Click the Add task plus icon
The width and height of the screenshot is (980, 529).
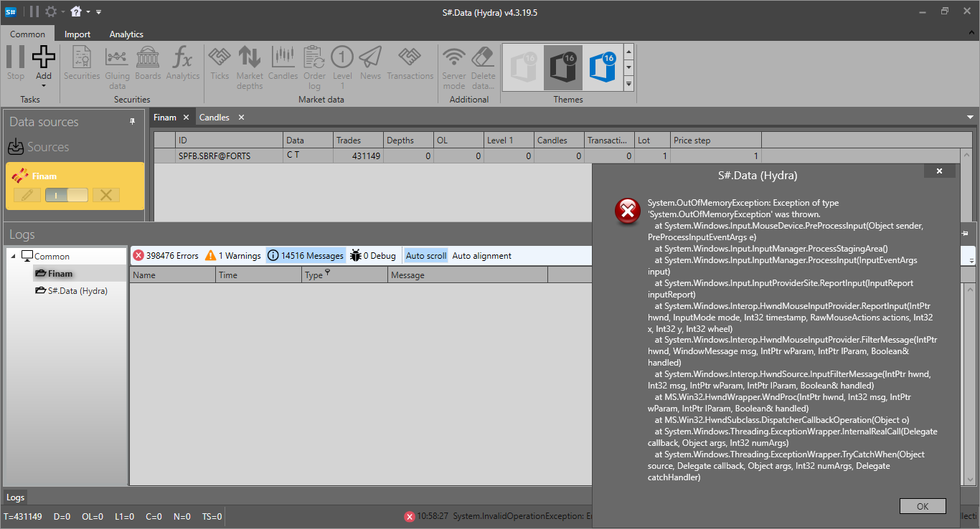[44, 57]
